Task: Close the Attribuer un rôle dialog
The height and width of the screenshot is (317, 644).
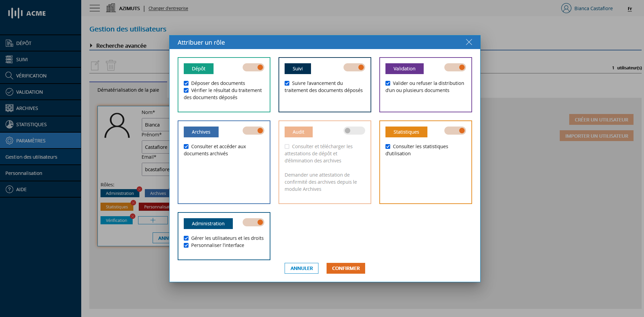Action: pos(469,42)
